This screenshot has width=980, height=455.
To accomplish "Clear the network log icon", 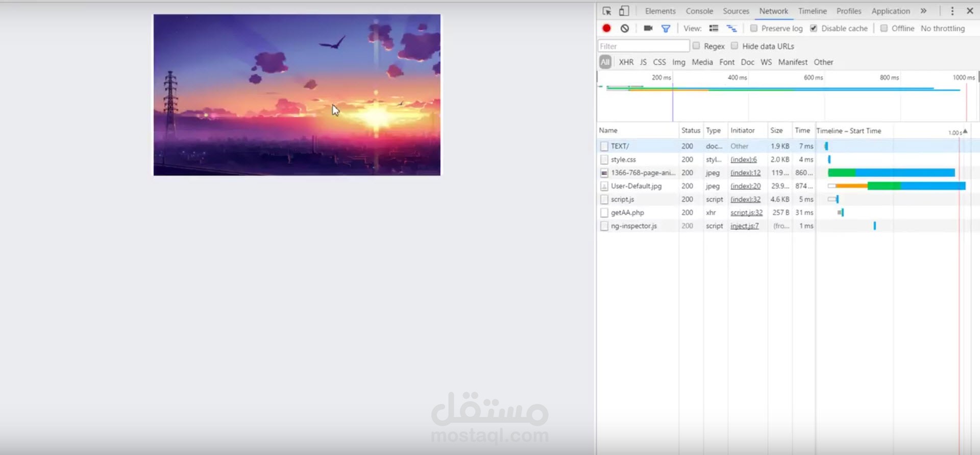I will pos(625,29).
